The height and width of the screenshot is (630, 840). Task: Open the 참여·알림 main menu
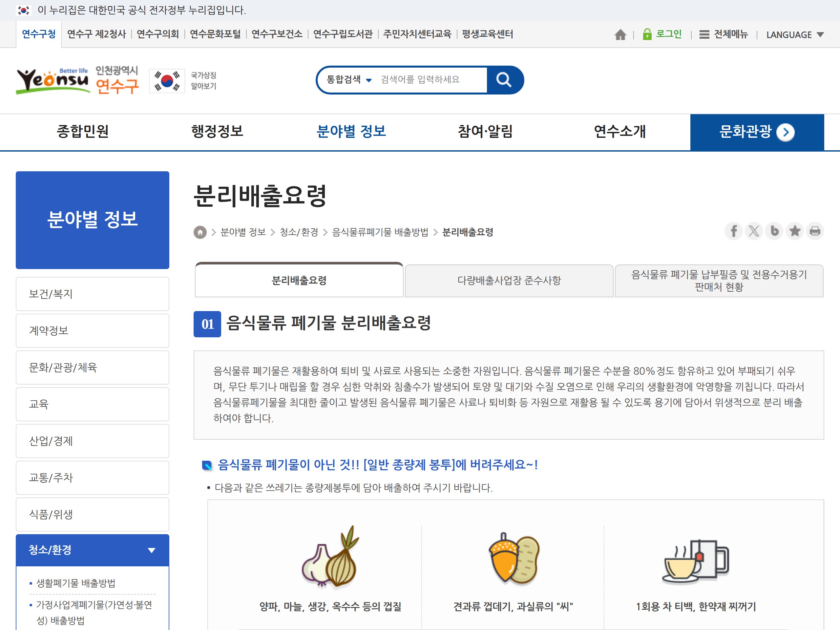tap(485, 131)
